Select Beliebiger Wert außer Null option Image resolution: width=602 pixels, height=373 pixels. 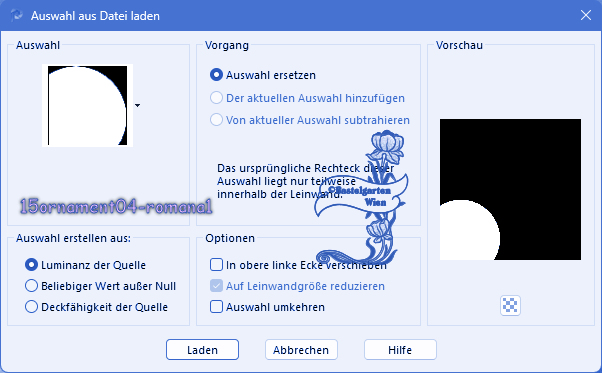click(x=31, y=286)
